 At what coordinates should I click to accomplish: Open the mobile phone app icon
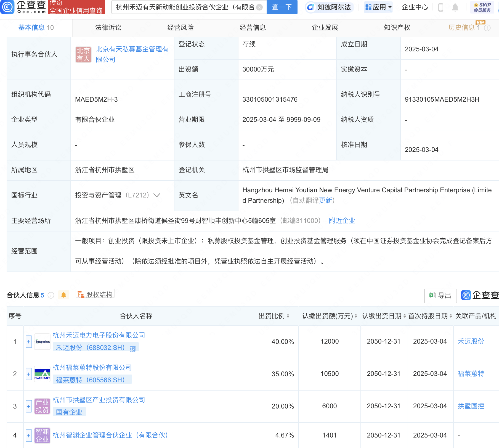click(441, 7)
